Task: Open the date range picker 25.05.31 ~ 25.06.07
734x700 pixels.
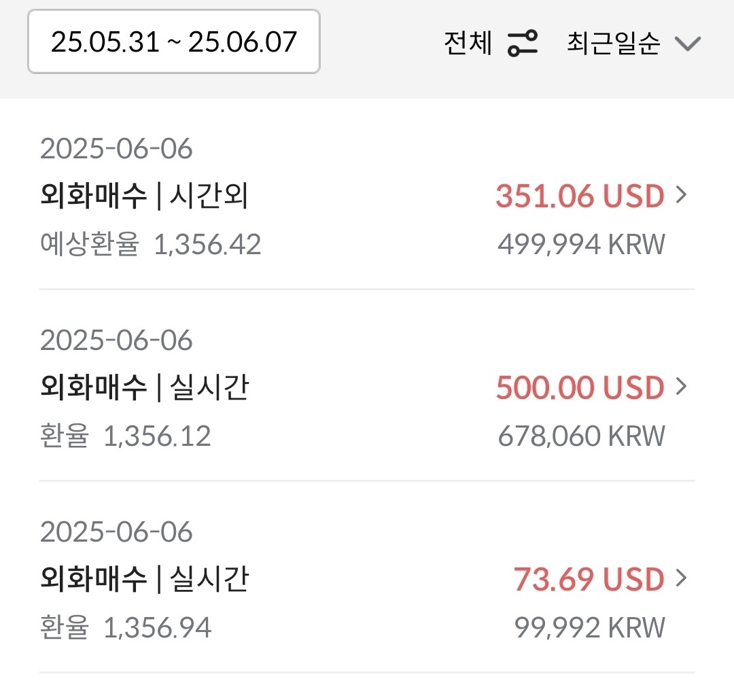Action: point(173,41)
